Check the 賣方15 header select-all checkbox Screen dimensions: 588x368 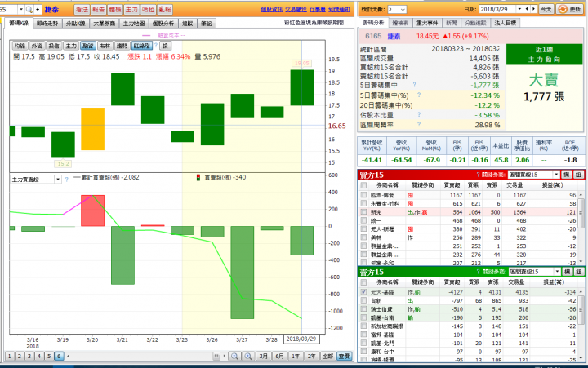pyautogui.click(x=363, y=282)
